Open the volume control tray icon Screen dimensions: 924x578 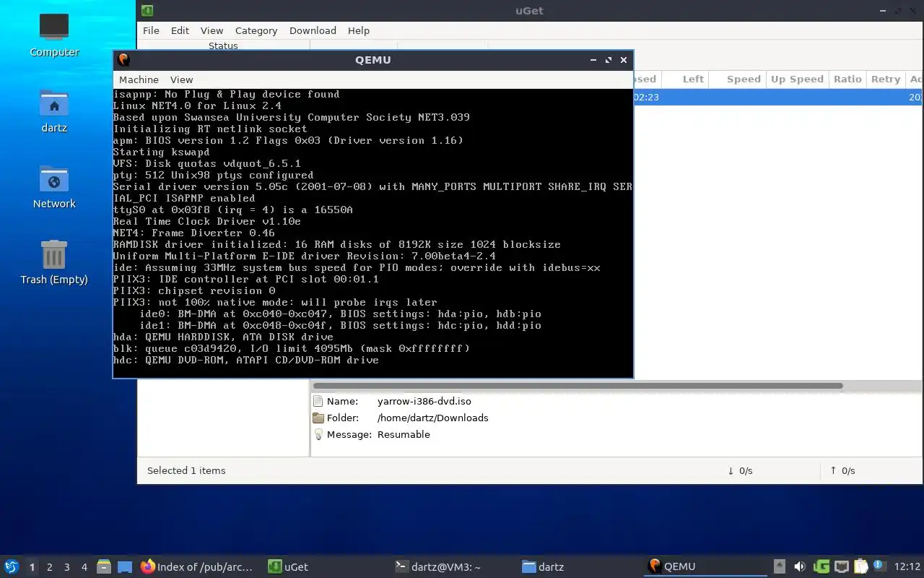pyautogui.click(x=800, y=567)
